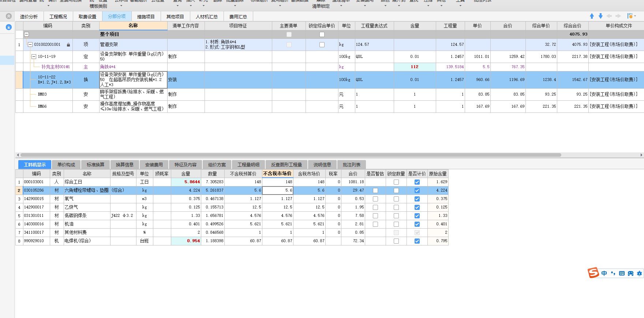Click the 名称 column header in upper table
This screenshot has height=318, width=644.
coord(133,26)
